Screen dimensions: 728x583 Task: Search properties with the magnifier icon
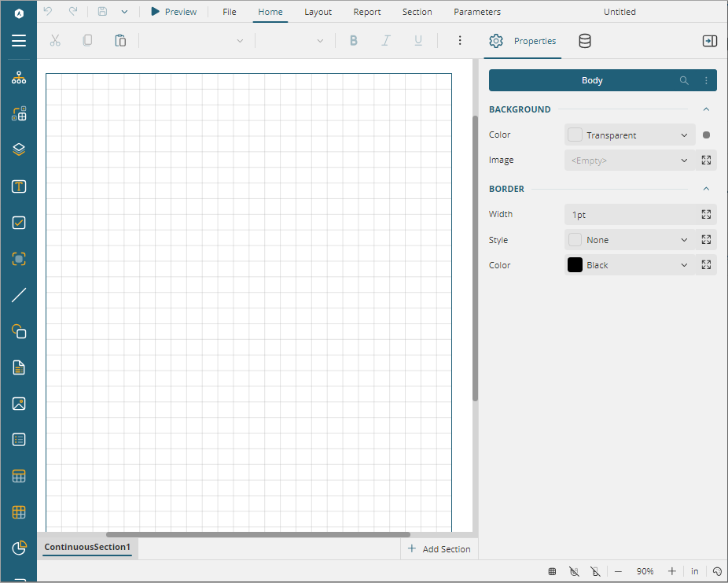point(684,80)
